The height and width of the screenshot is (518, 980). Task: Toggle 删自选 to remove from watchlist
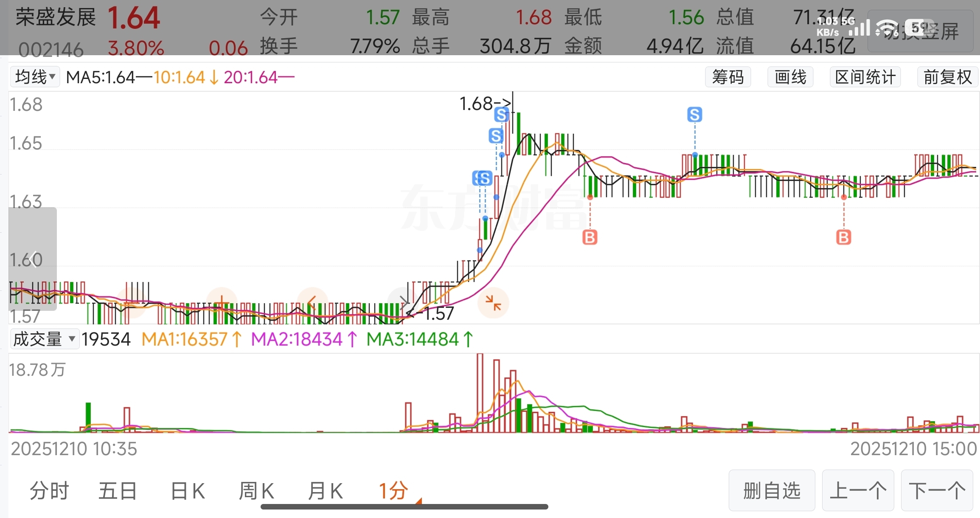772,491
